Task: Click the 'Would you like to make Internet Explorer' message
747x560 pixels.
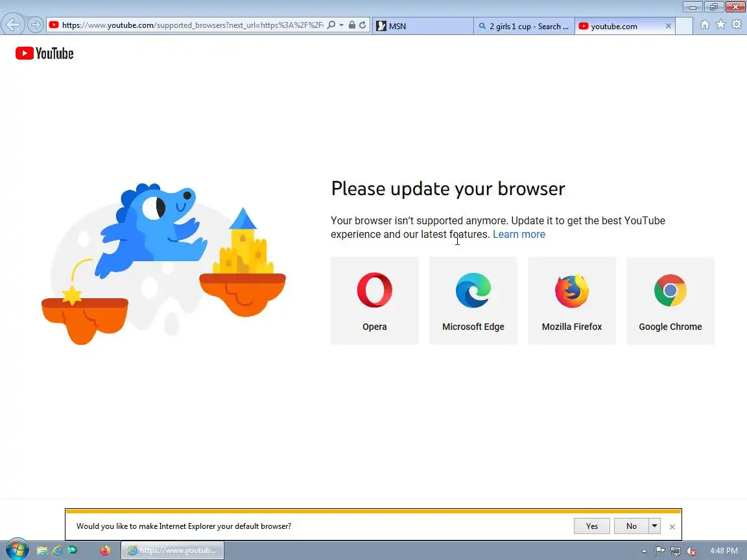Action: tap(184, 526)
